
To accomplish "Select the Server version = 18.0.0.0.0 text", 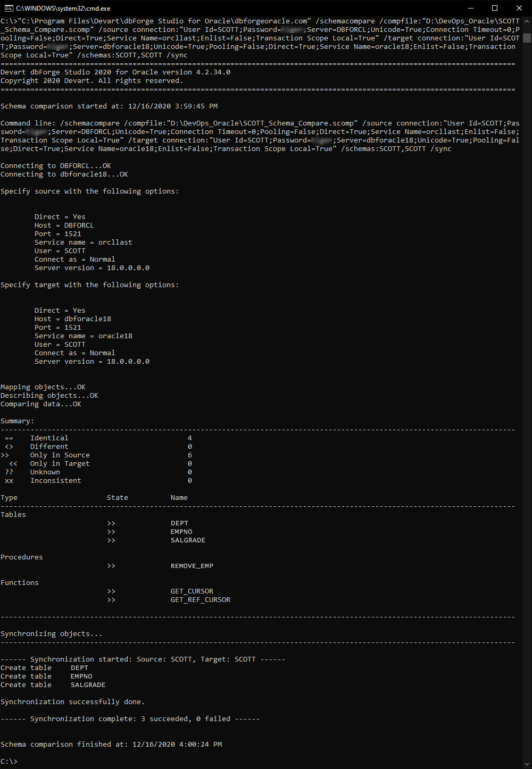I will pos(92,268).
